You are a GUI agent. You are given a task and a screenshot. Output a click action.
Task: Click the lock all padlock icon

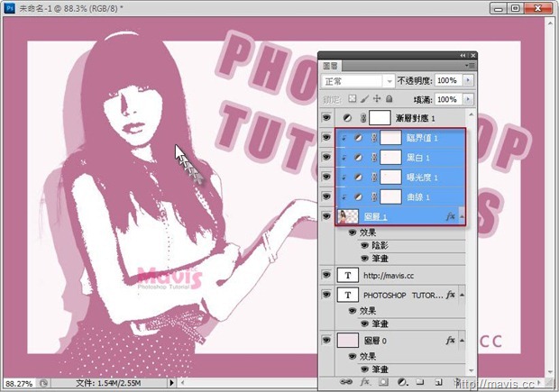pos(389,99)
